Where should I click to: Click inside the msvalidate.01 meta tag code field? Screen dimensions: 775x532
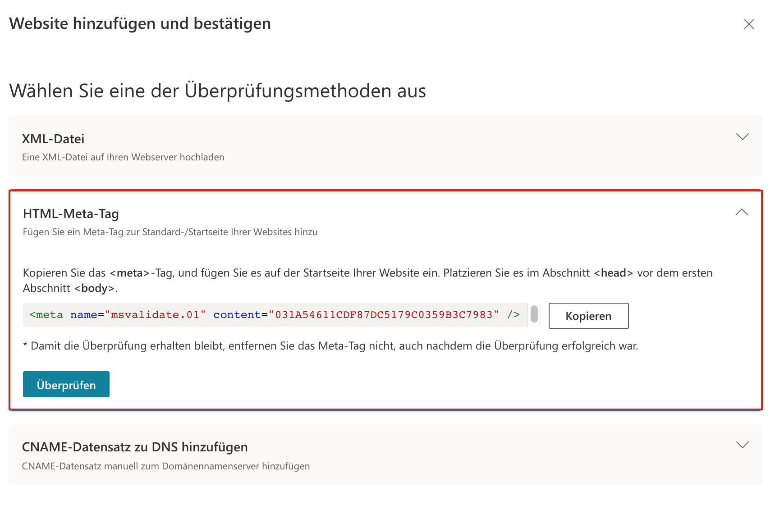[x=271, y=314]
